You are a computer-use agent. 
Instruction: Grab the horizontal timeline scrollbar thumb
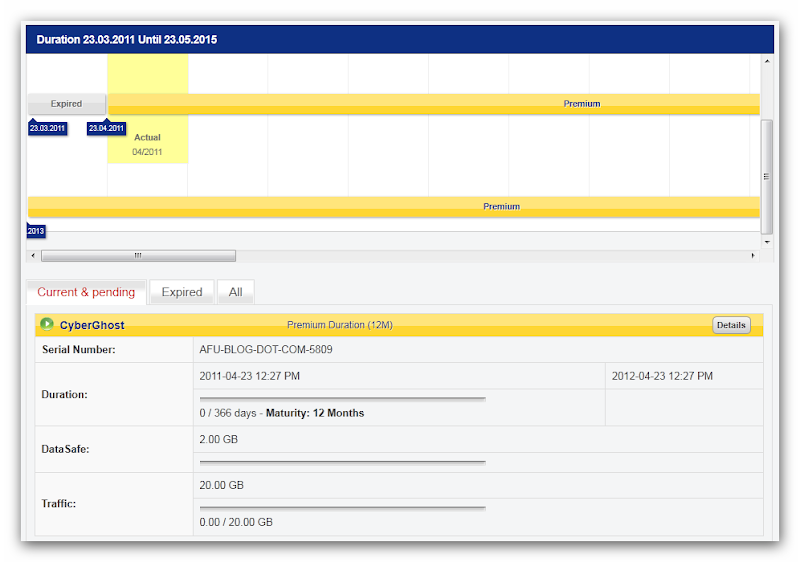coord(138,256)
